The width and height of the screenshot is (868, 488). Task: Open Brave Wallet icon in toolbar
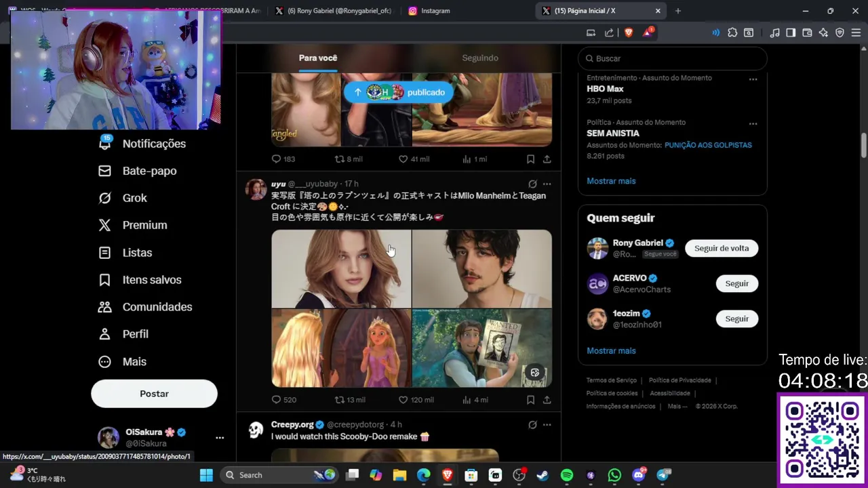(x=807, y=33)
